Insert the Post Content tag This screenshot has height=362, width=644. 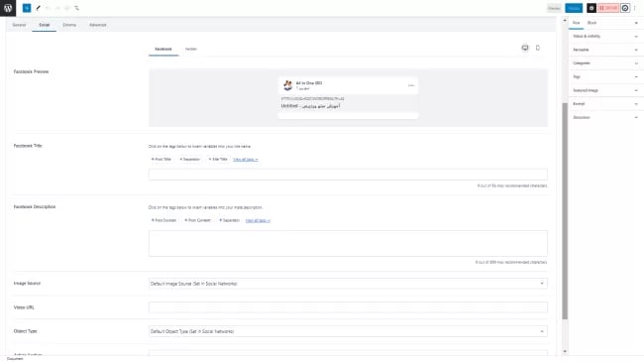(197, 220)
